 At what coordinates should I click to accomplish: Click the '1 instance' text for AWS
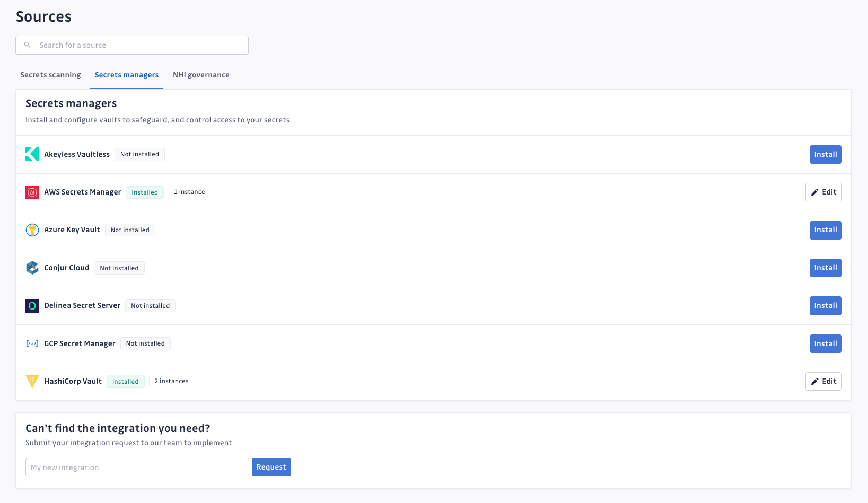click(x=189, y=192)
